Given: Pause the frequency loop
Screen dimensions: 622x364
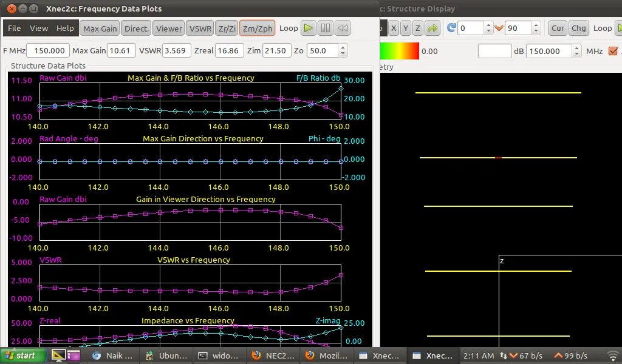Looking at the screenshot, I should [x=326, y=28].
